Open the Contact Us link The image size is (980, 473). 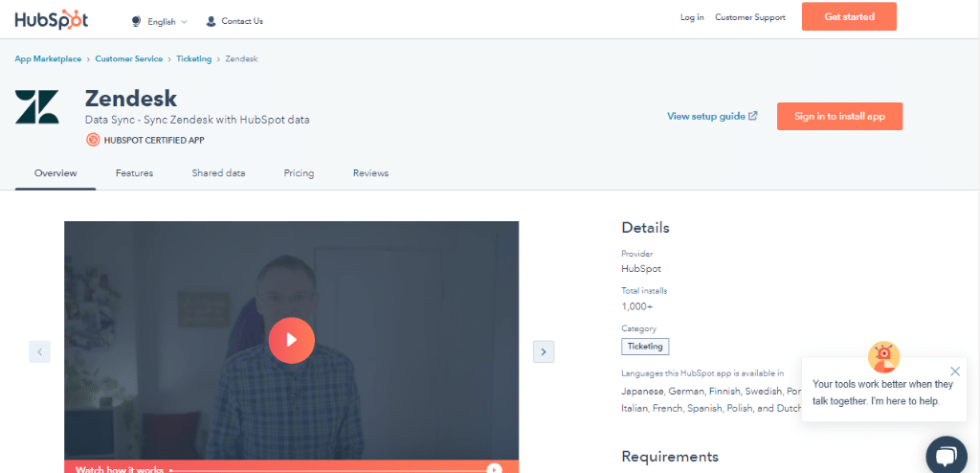pyautogui.click(x=242, y=21)
